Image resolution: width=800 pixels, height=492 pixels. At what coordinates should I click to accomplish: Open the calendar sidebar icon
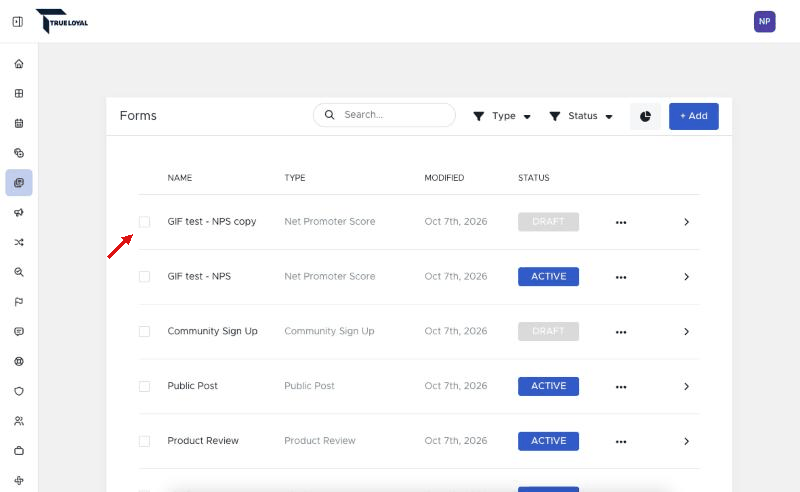[19, 123]
